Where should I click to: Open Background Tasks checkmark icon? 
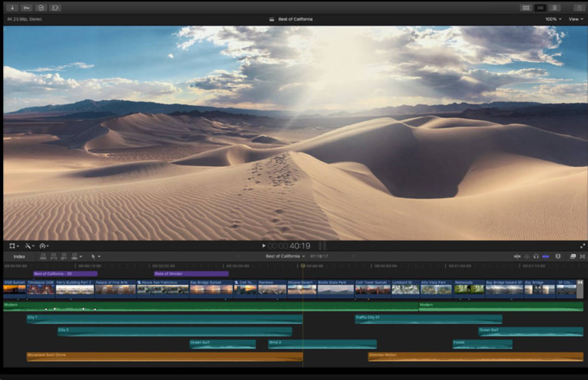coord(41,7)
